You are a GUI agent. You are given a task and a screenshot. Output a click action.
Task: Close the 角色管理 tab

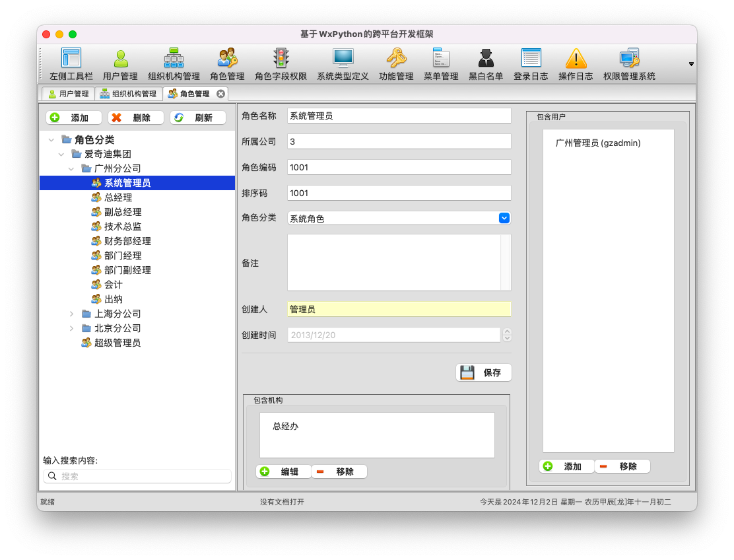coord(221,94)
